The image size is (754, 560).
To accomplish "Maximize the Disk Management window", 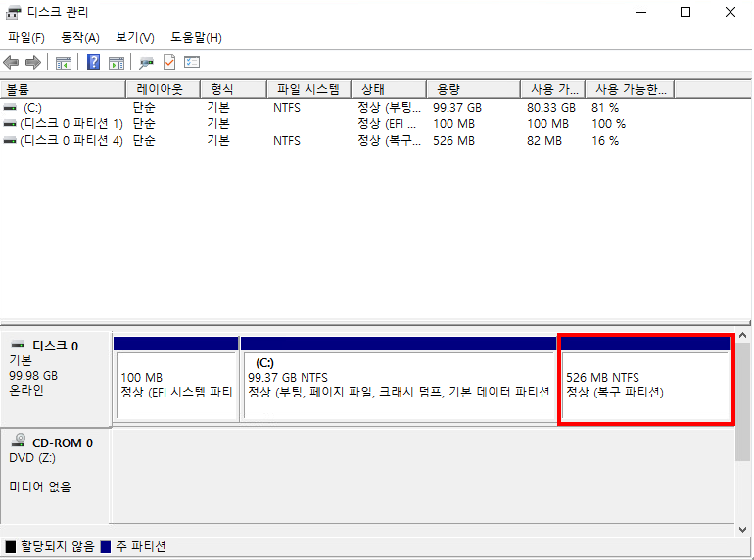I will tap(685, 12).
